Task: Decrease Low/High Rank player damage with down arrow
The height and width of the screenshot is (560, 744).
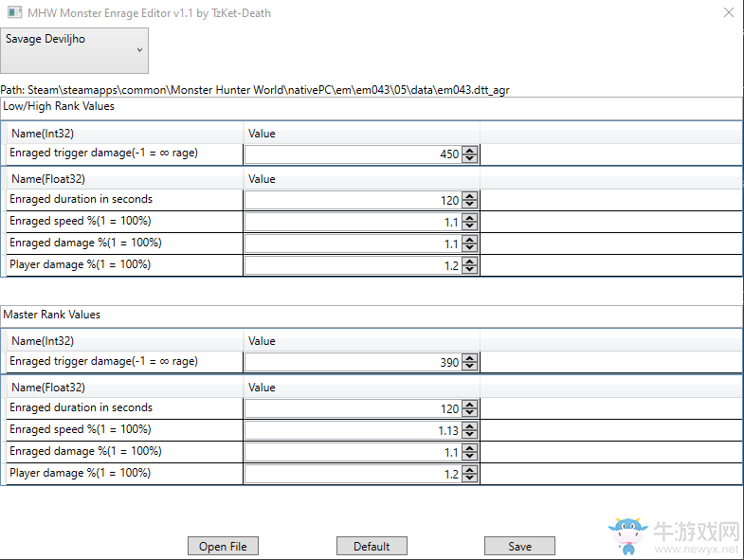Action: (x=470, y=269)
